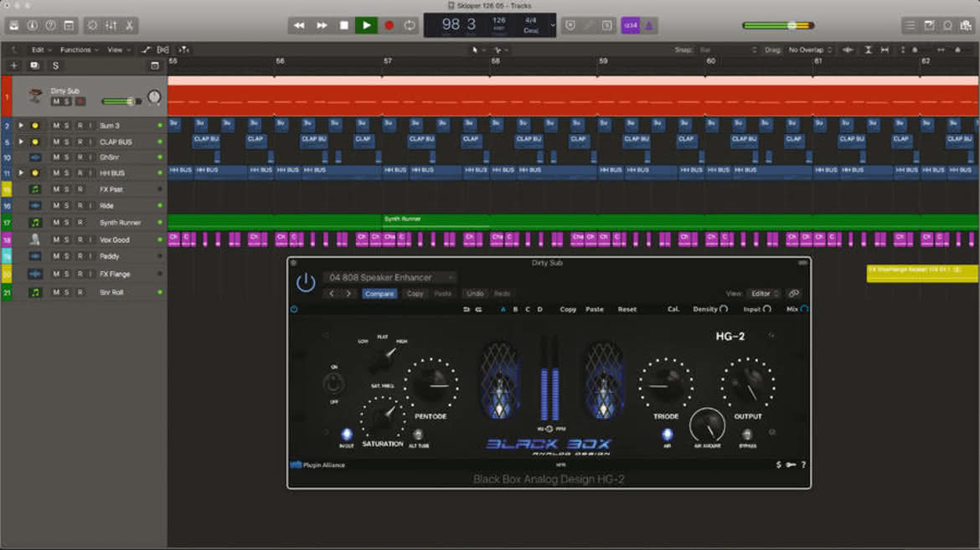Toggle the HG-2 Air switch

667,434
